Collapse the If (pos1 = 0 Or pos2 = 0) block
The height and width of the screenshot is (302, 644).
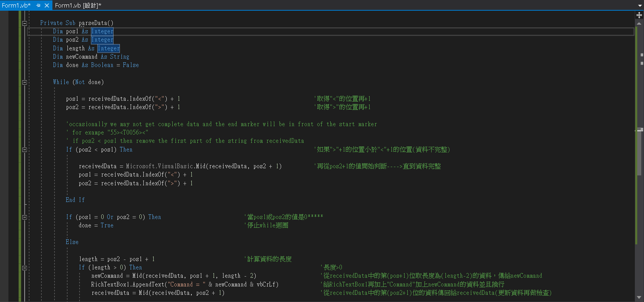point(25,217)
